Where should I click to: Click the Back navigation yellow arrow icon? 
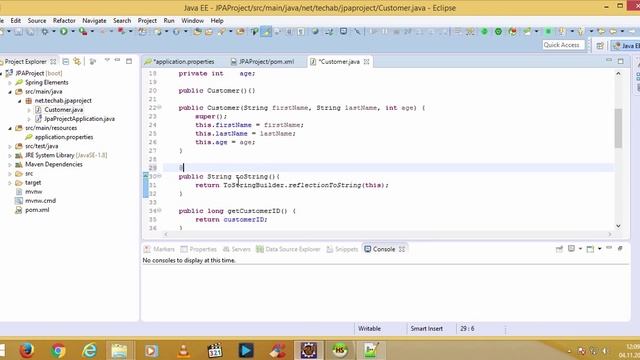(613, 31)
